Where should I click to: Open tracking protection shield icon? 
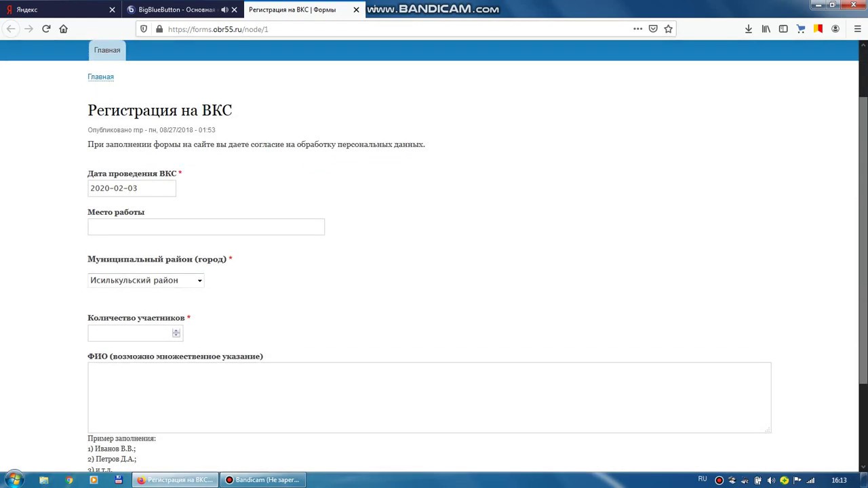[143, 29]
